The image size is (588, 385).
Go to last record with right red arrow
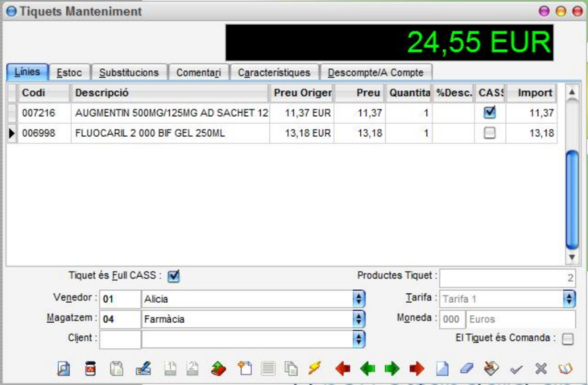[417, 369]
